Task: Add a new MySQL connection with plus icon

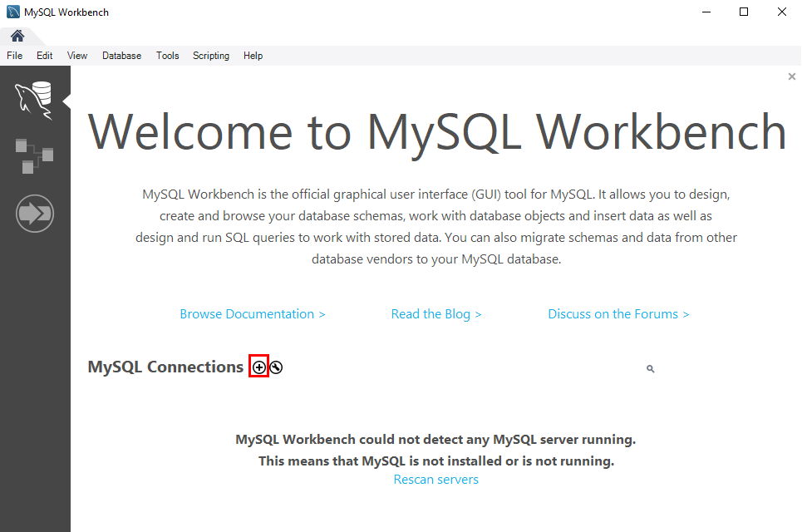Action: click(259, 367)
